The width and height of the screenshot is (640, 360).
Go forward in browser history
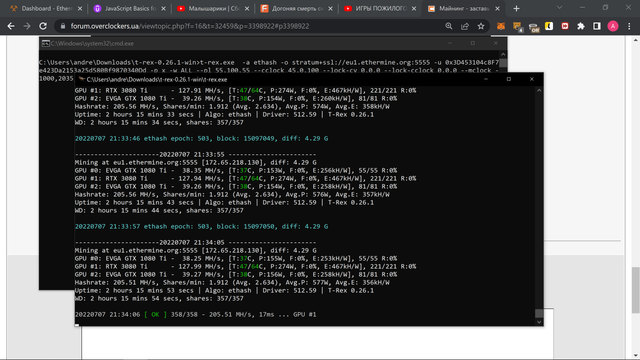(x=27, y=26)
